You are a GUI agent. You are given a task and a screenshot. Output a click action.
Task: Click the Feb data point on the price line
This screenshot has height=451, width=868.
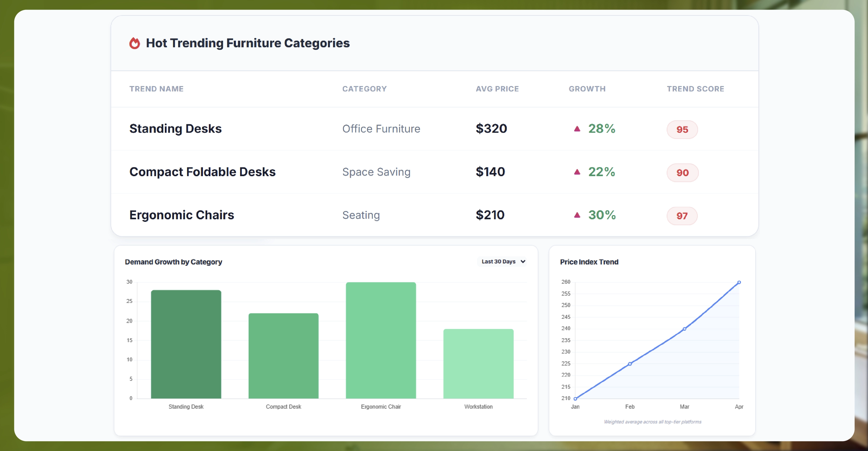click(x=630, y=364)
